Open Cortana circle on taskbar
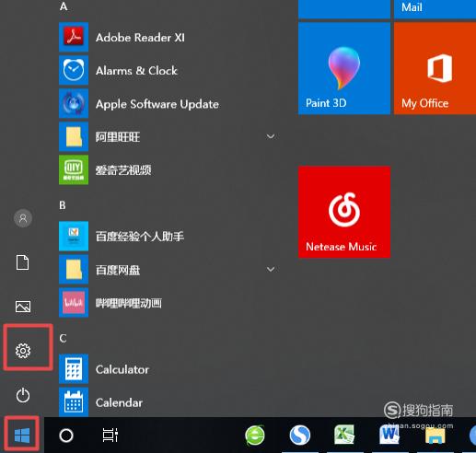Image resolution: width=476 pixels, height=453 pixels. point(66,435)
